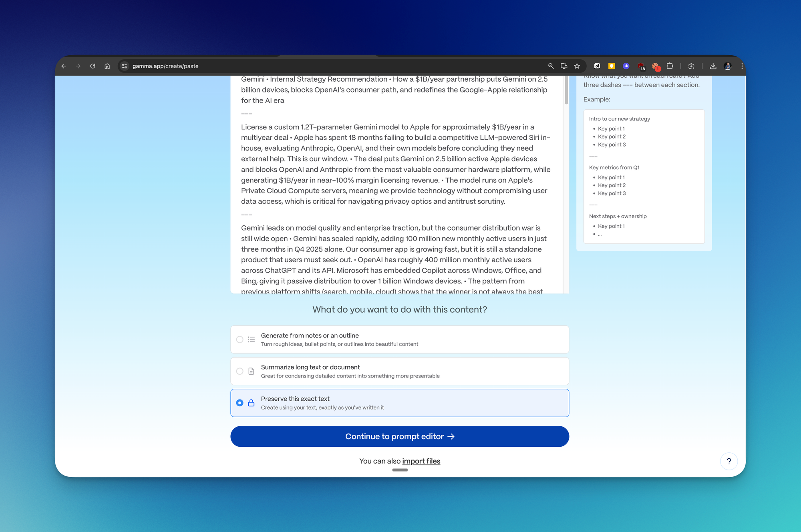Open the browser downloads icon
Viewport: 801px width, 532px height.
pos(713,66)
